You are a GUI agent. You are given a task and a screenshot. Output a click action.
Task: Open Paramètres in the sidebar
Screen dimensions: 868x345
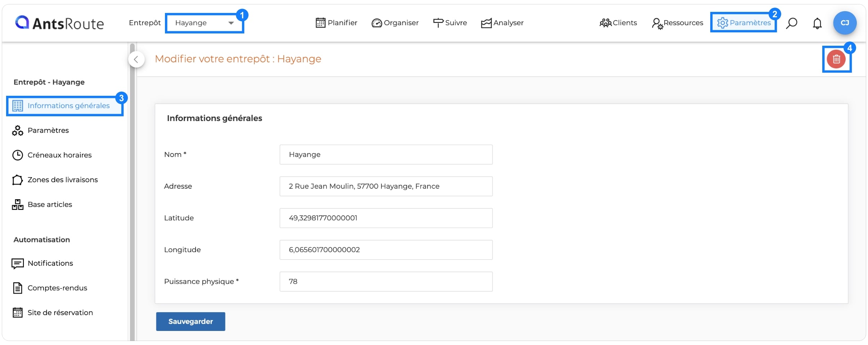point(48,130)
